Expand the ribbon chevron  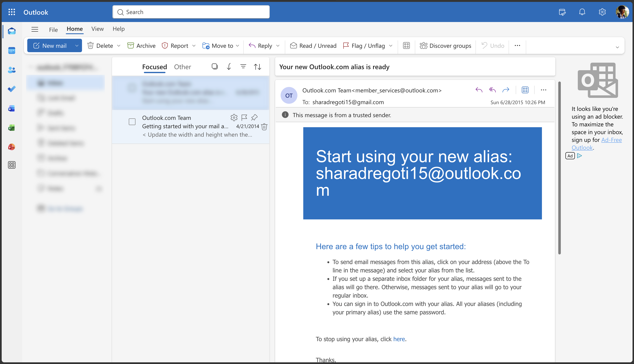coord(617,47)
